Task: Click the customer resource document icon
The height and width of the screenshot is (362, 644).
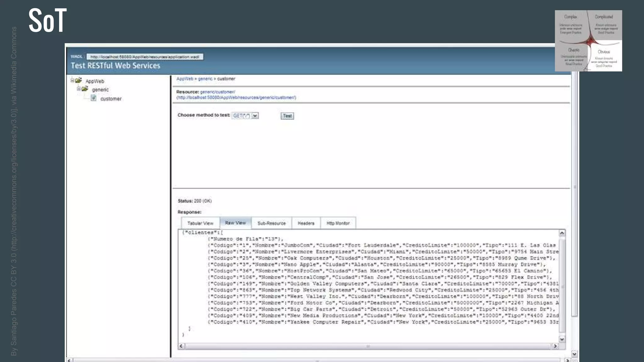Action: [x=93, y=98]
